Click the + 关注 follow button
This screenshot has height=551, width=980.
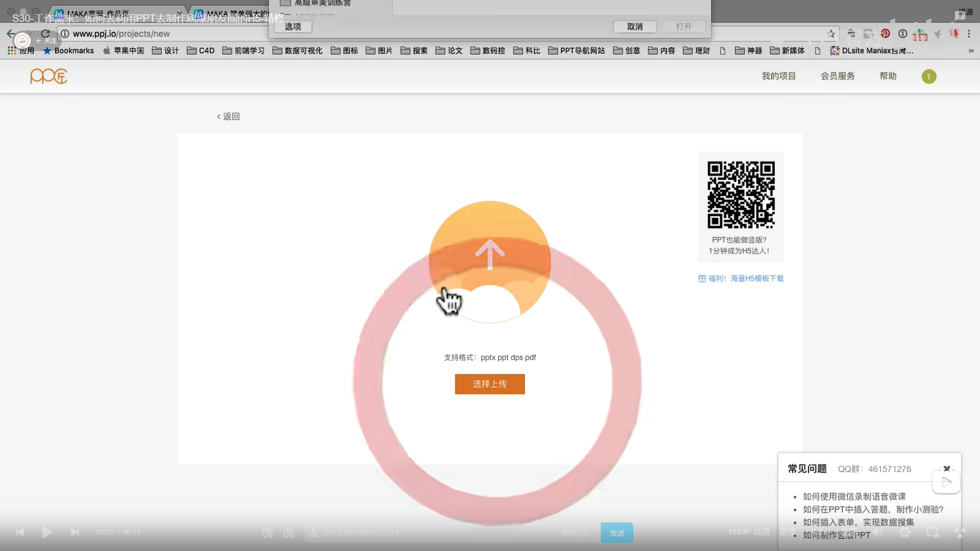pyautogui.click(x=46, y=40)
